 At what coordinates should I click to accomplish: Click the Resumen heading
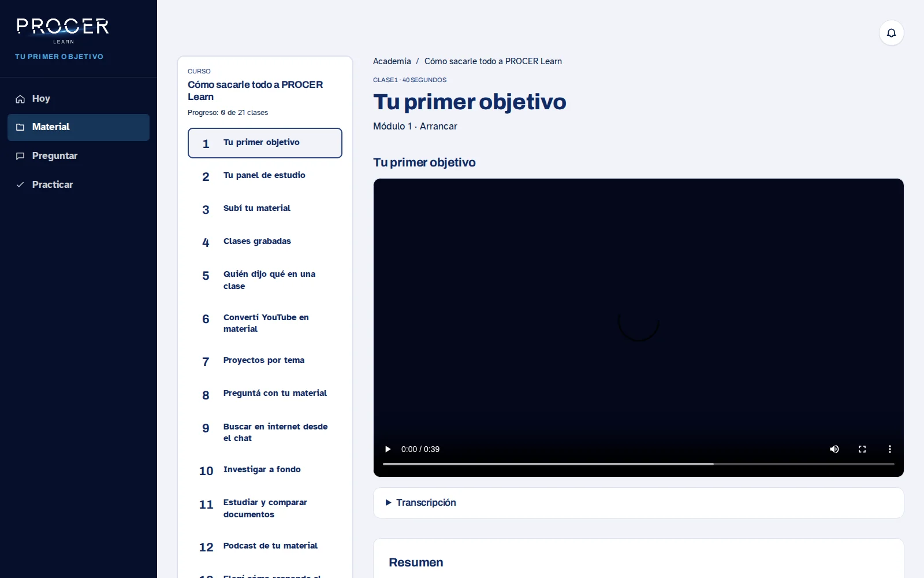416,562
